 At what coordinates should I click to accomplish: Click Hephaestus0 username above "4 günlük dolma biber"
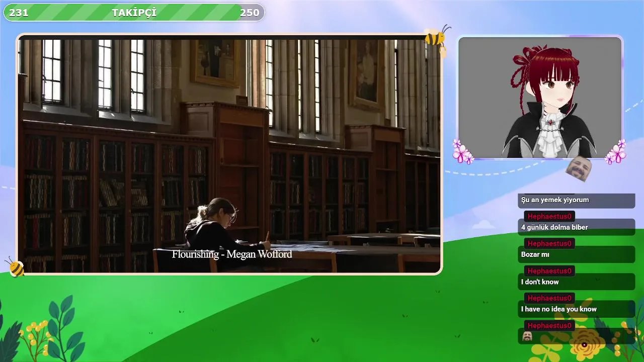549,216
